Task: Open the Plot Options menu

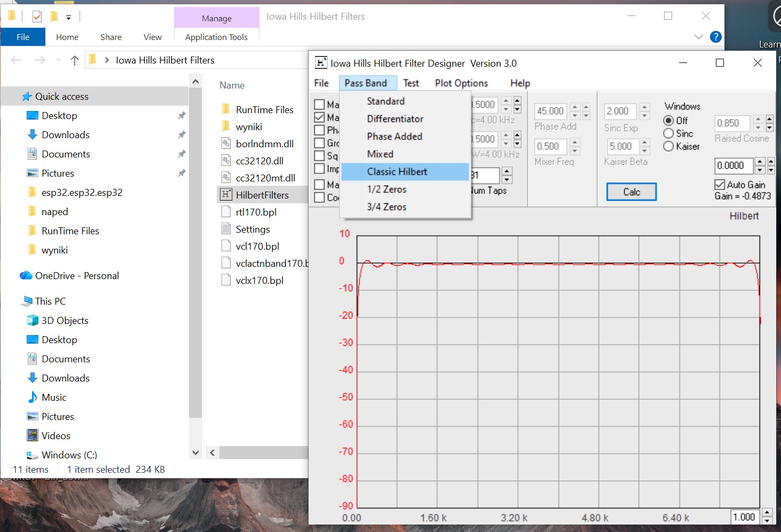Action: 461,83
